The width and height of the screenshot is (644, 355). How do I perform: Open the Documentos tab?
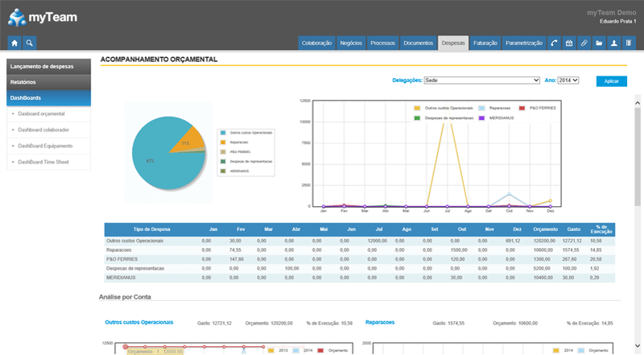tap(419, 43)
